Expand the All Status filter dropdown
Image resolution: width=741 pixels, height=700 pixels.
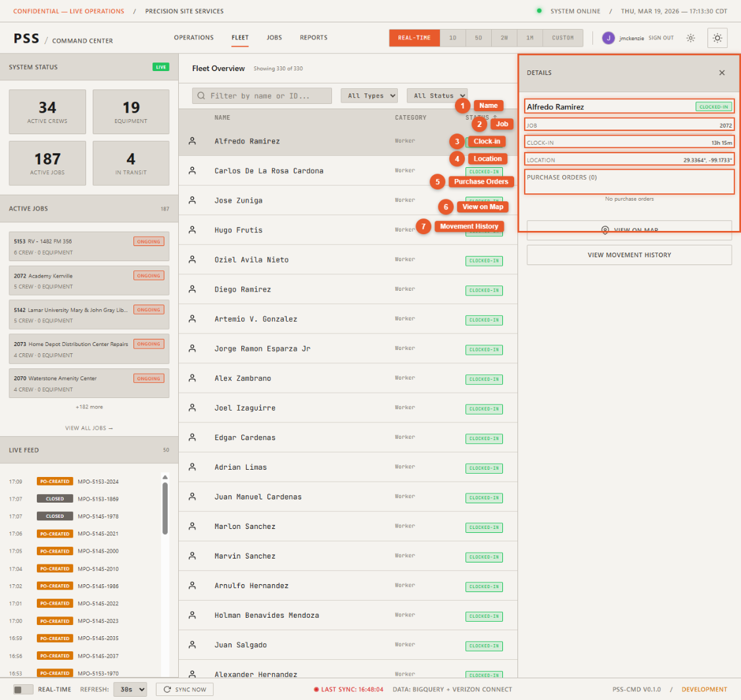click(x=437, y=96)
